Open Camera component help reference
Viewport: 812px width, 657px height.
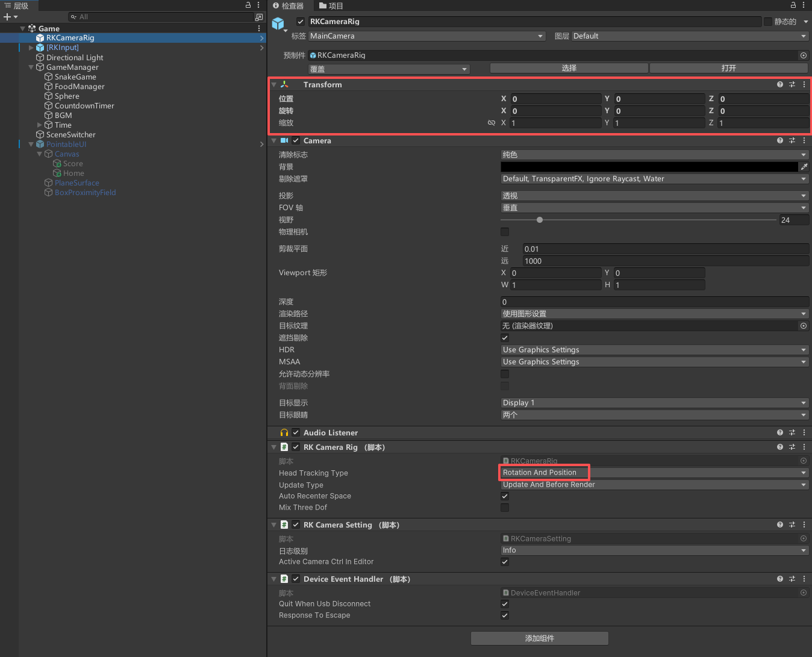780,140
